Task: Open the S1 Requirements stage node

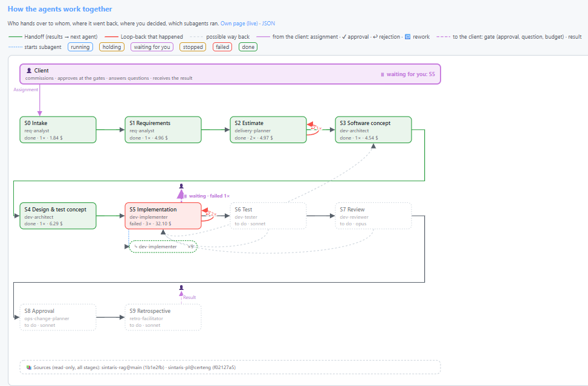Action: (x=163, y=130)
